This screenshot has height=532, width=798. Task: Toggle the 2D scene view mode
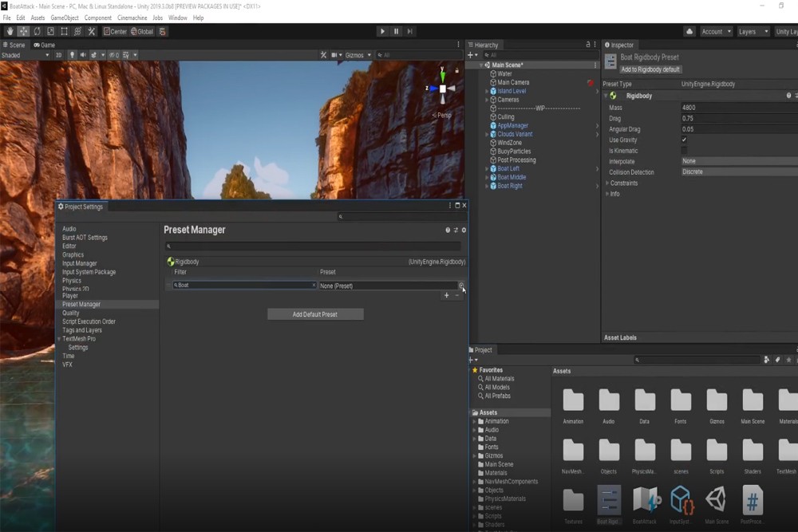[x=58, y=55]
